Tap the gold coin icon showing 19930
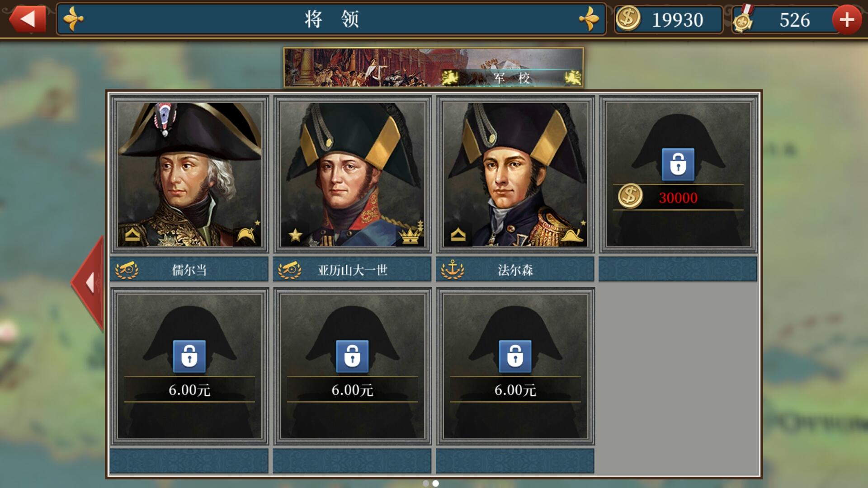 628,19
